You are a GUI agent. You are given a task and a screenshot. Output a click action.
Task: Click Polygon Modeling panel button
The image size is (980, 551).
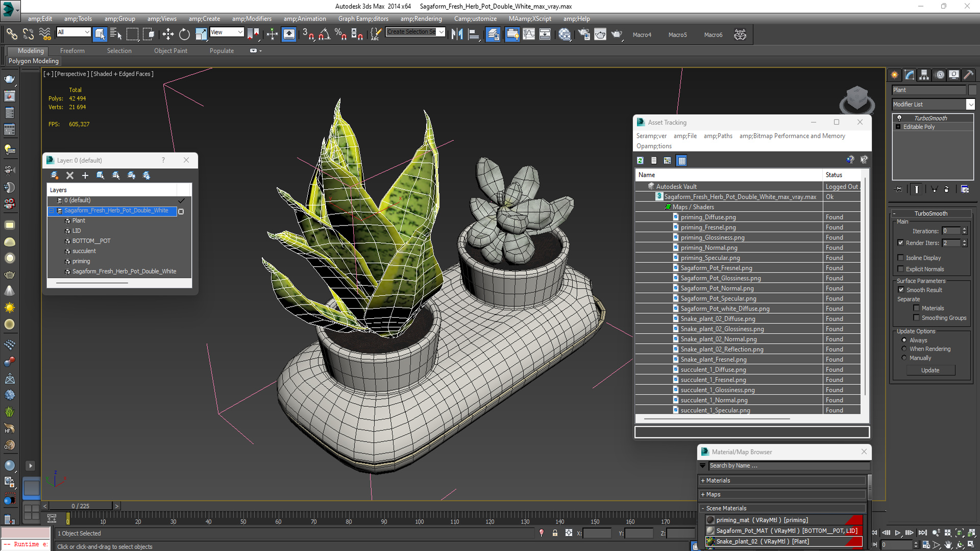[34, 61]
